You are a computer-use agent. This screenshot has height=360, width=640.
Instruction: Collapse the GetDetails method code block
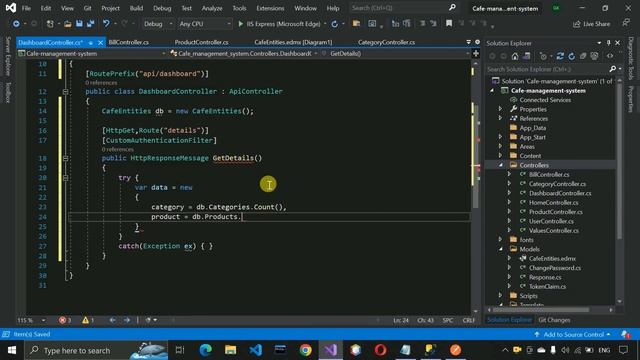(65, 158)
